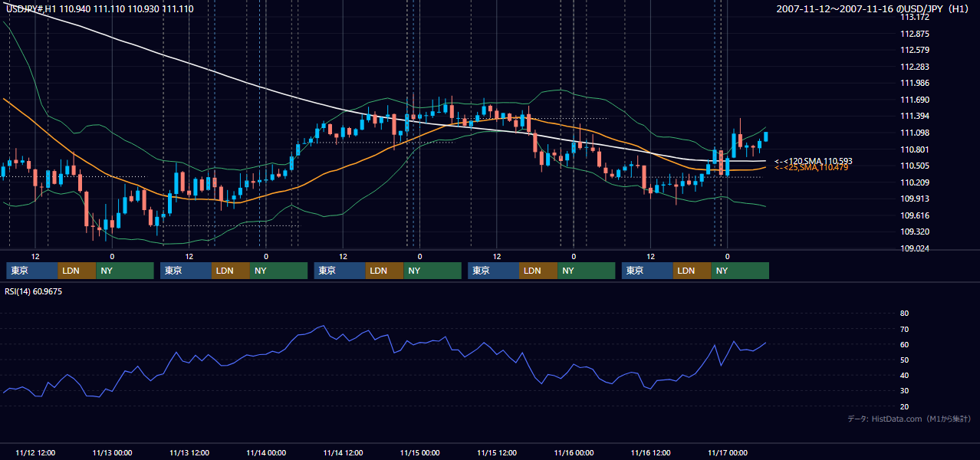
Task: Click the LDN session block for 11/16
Action: point(693,271)
